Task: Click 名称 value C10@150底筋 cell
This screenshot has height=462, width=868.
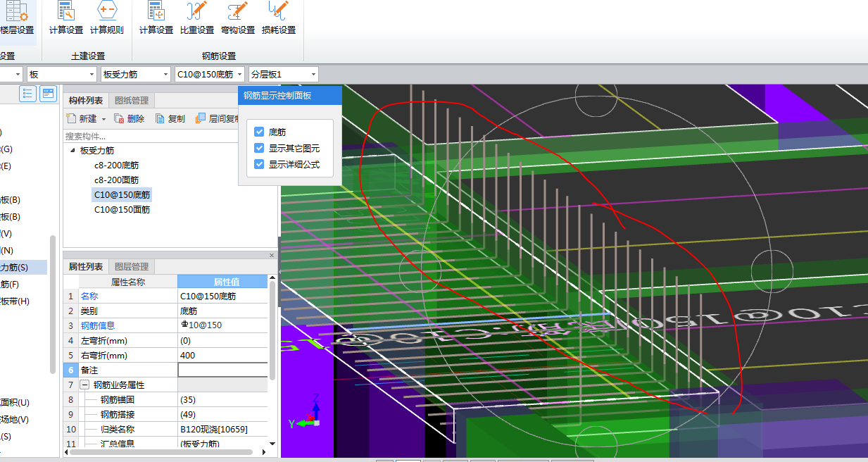Action: coord(222,296)
